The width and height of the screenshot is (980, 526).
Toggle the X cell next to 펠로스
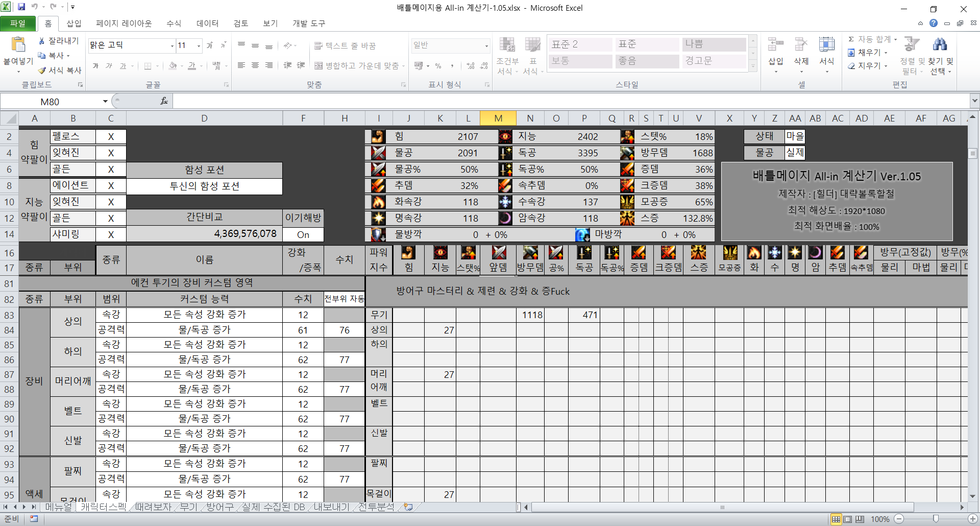pyautogui.click(x=111, y=137)
